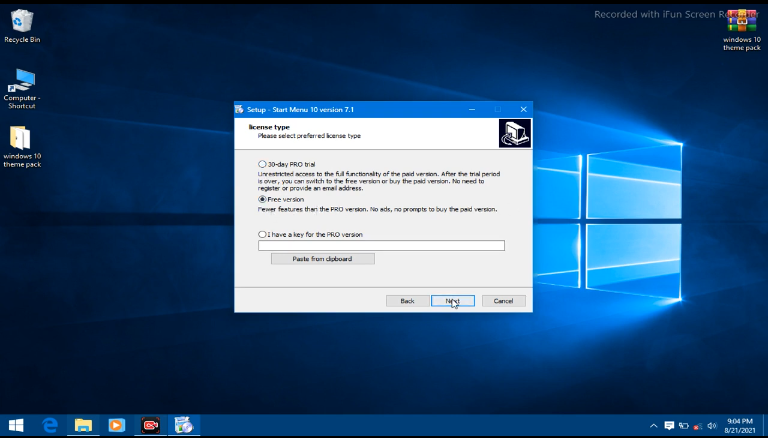
Task: Open File Explorer from the taskbar
Action: click(83, 425)
